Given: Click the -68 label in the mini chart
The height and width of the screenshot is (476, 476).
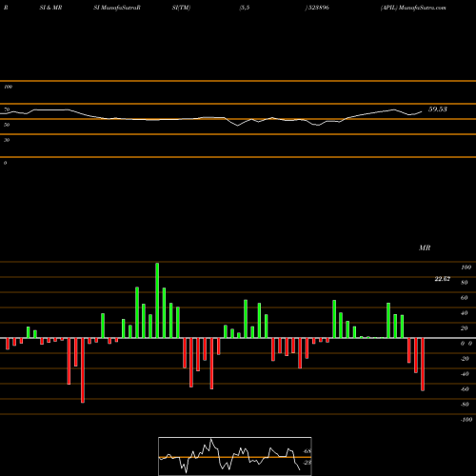Looking at the screenshot, I should [x=307, y=451].
